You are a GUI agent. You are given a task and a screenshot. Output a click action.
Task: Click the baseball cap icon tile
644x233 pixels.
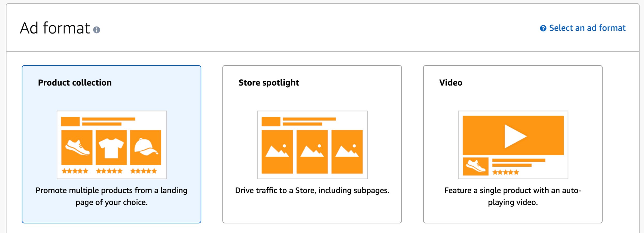pyautogui.click(x=146, y=147)
